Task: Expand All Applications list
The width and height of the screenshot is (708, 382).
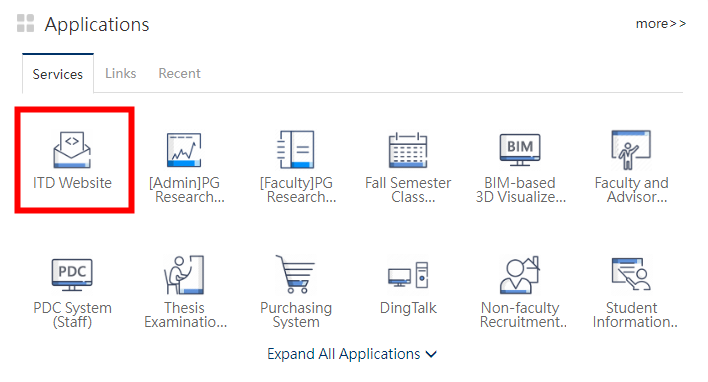Action: pos(352,354)
